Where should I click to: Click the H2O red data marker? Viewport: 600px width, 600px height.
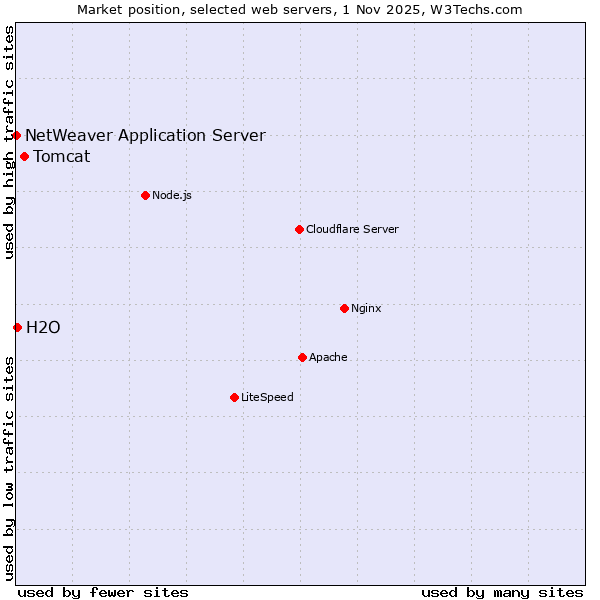[x=17, y=327]
